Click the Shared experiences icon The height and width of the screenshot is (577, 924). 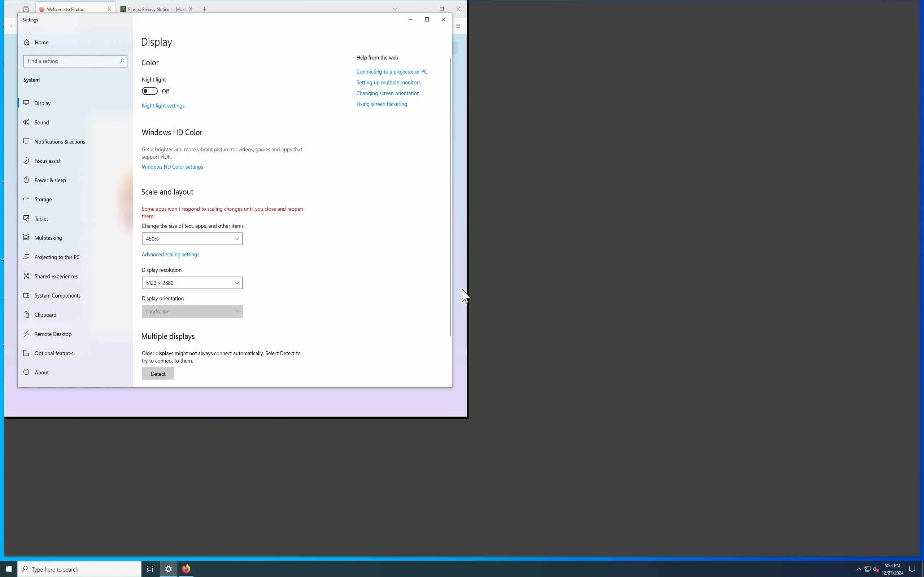coord(26,276)
